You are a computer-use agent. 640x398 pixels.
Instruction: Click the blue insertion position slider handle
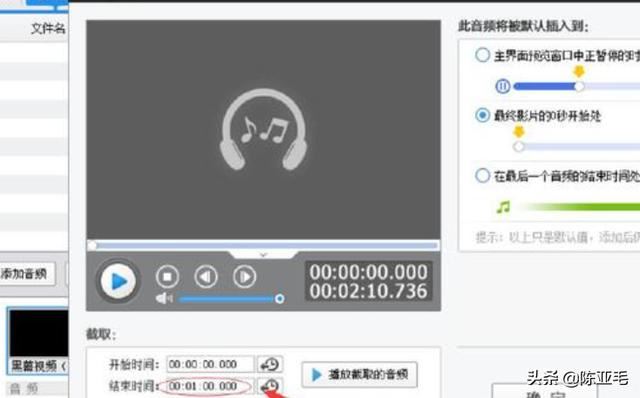pos(579,86)
